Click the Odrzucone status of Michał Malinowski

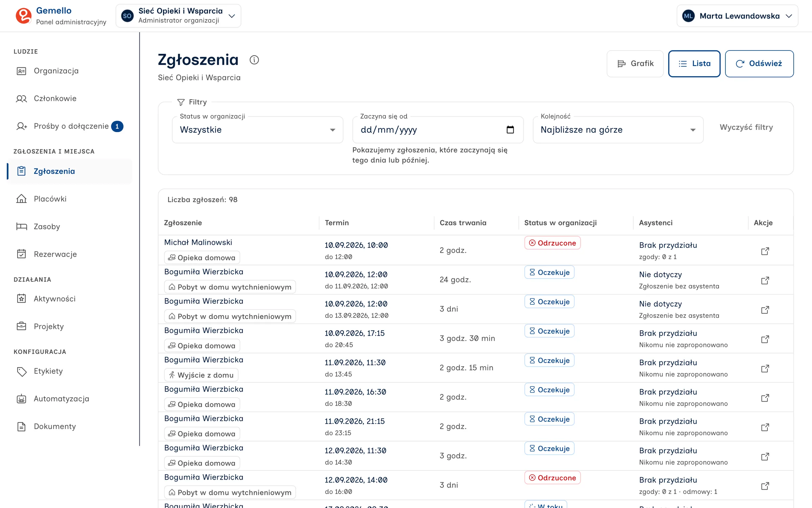point(552,243)
